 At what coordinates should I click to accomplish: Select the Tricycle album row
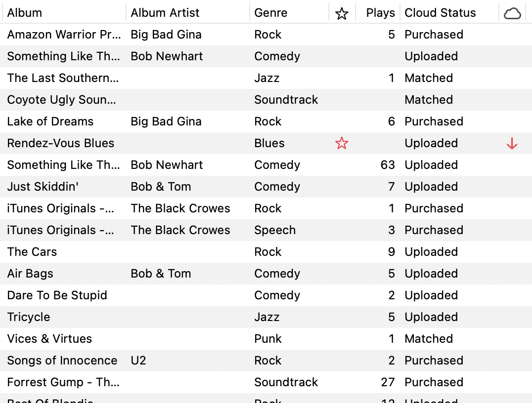[266, 317]
